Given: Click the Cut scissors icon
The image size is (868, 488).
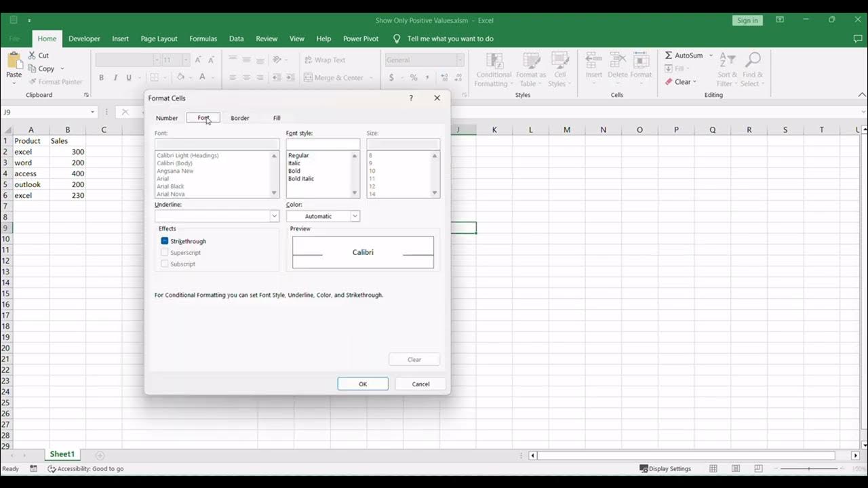Looking at the screenshot, I should click(x=32, y=56).
